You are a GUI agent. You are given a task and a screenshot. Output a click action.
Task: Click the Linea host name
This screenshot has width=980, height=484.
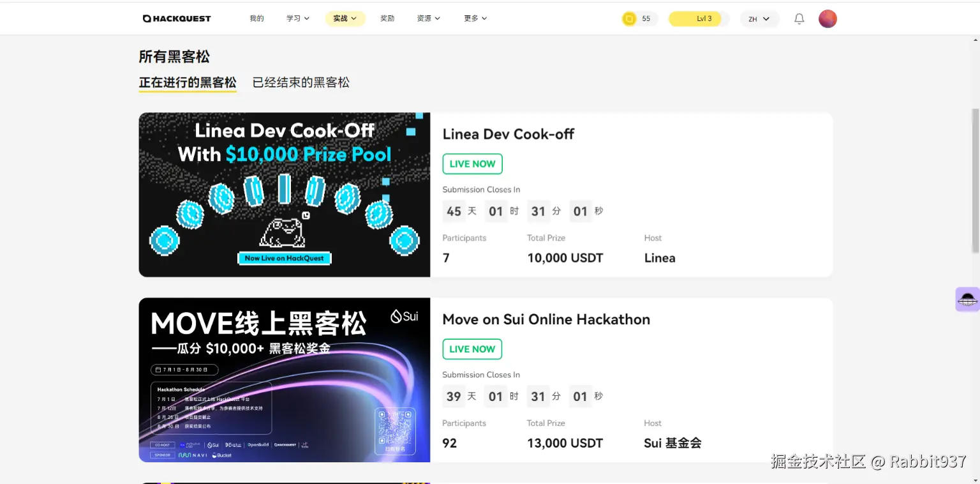coord(660,258)
